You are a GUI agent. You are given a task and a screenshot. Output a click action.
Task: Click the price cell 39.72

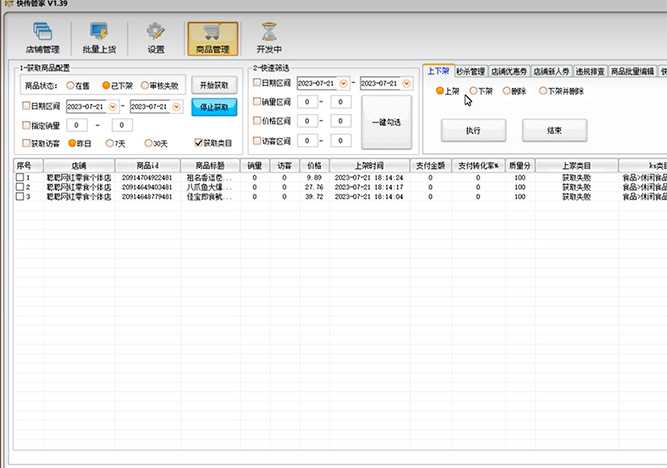tap(314, 197)
